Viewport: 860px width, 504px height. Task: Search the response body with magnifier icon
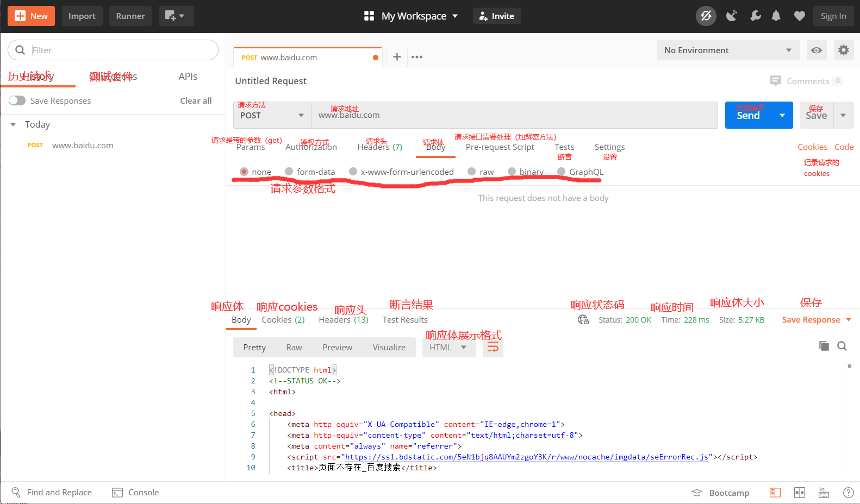[x=842, y=346]
